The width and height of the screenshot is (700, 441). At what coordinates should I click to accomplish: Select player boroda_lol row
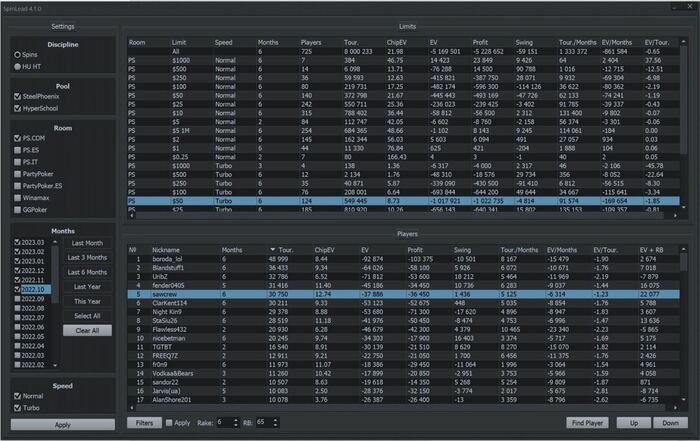pyautogui.click(x=403, y=259)
